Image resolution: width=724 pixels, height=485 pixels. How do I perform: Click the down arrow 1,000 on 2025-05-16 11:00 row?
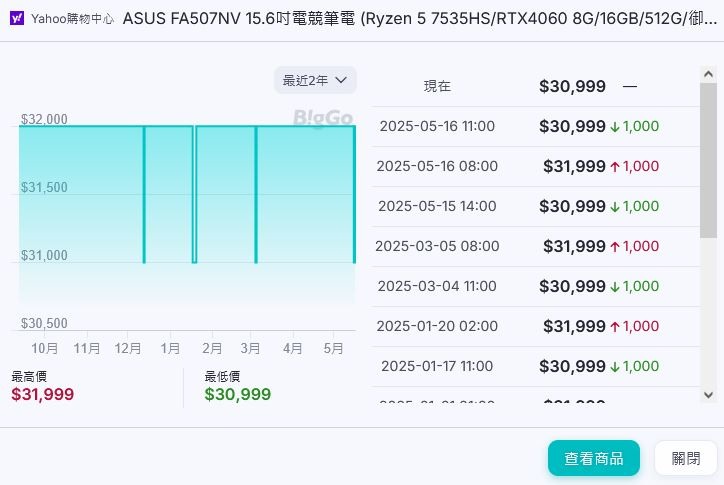click(634, 127)
